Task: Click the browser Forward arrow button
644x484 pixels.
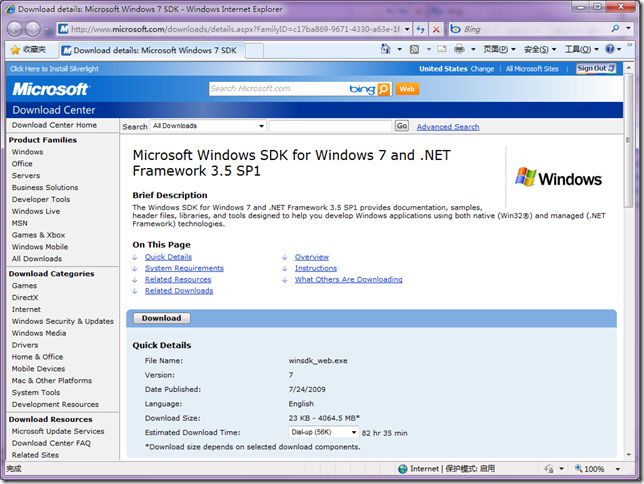Action: (x=33, y=29)
